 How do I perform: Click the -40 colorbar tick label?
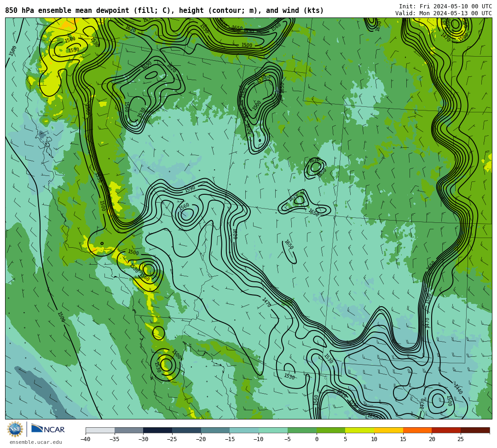86,439
